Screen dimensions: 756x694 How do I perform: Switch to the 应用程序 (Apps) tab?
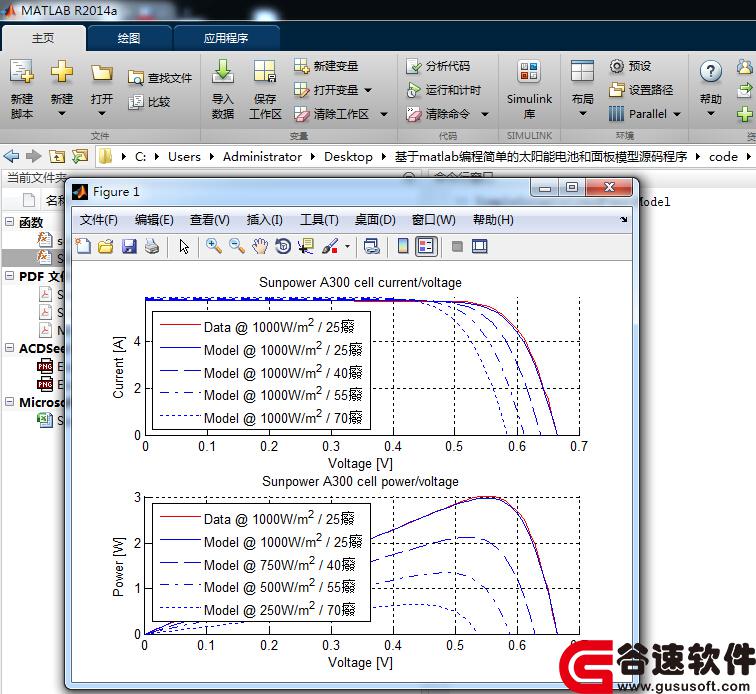[226, 38]
